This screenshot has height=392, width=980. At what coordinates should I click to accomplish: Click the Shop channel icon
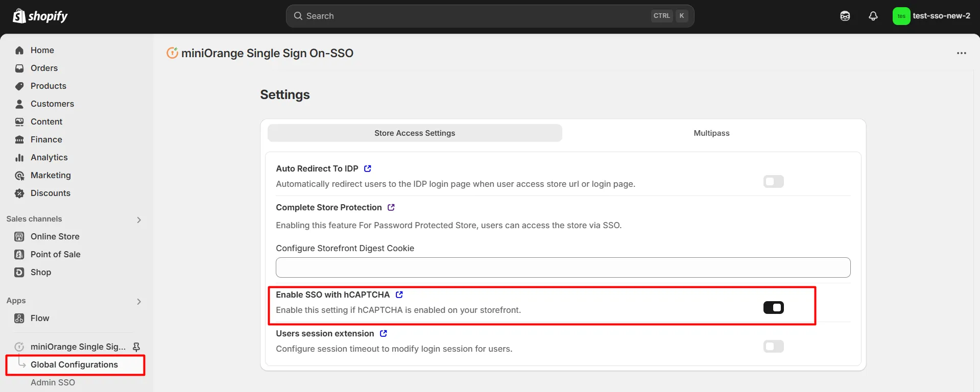click(x=19, y=272)
